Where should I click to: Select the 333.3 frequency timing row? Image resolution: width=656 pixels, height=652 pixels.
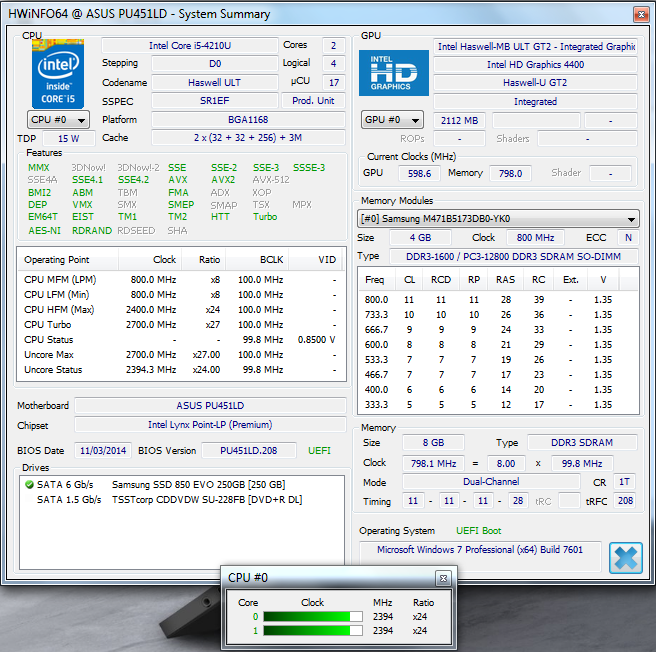[498, 405]
